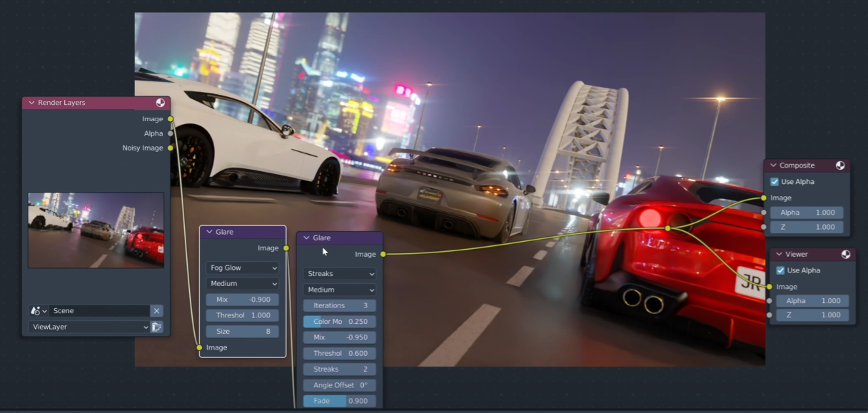The height and width of the screenshot is (413, 868).
Task: Toggle Use Alpha in Composite node
Action: coord(774,182)
